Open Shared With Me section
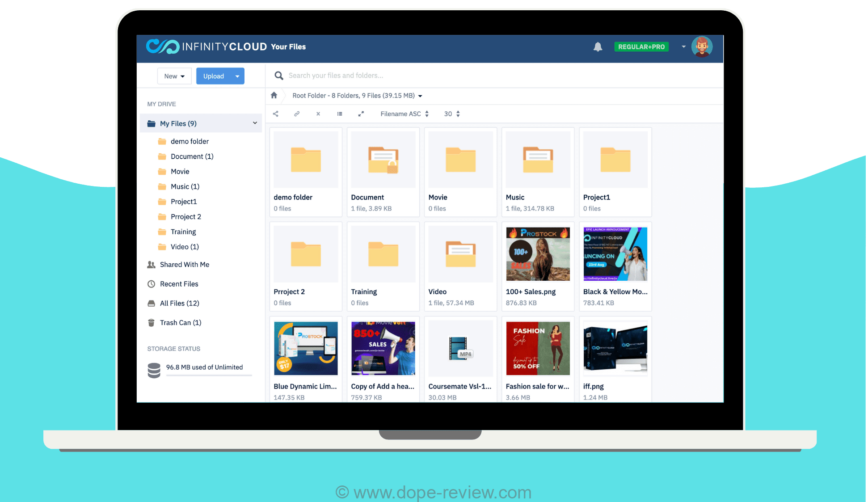Viewport: 868px width, 502px height. (x=184, y=265)
